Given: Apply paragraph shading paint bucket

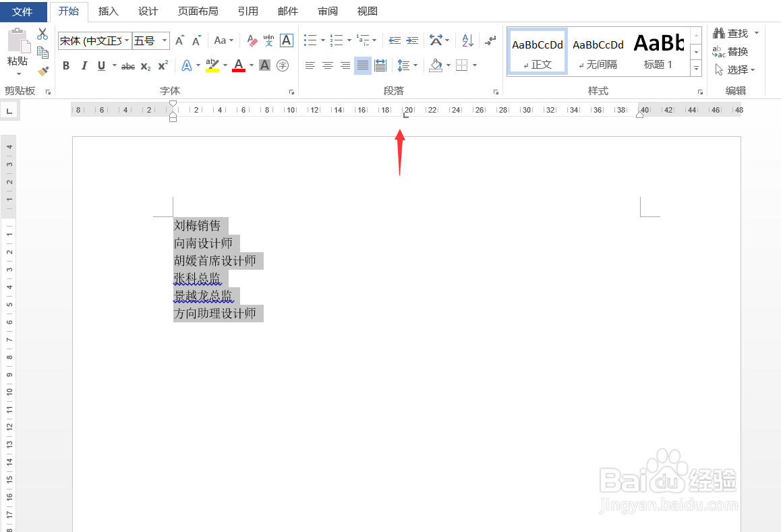Looking at the screenshot, I should click(436, 65).
